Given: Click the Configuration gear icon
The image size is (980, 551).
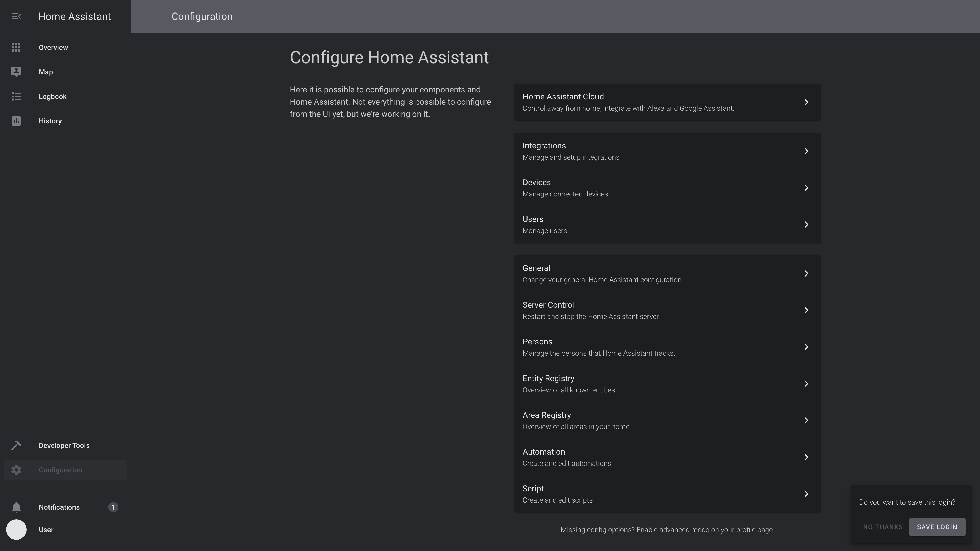Looking at the screenshot, I should point(16,470).
